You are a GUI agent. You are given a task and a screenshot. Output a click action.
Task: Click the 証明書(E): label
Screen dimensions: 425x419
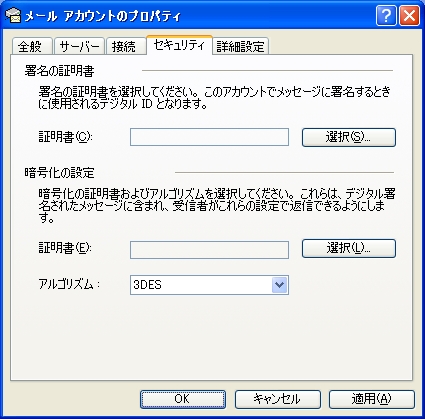click(65, 248)
